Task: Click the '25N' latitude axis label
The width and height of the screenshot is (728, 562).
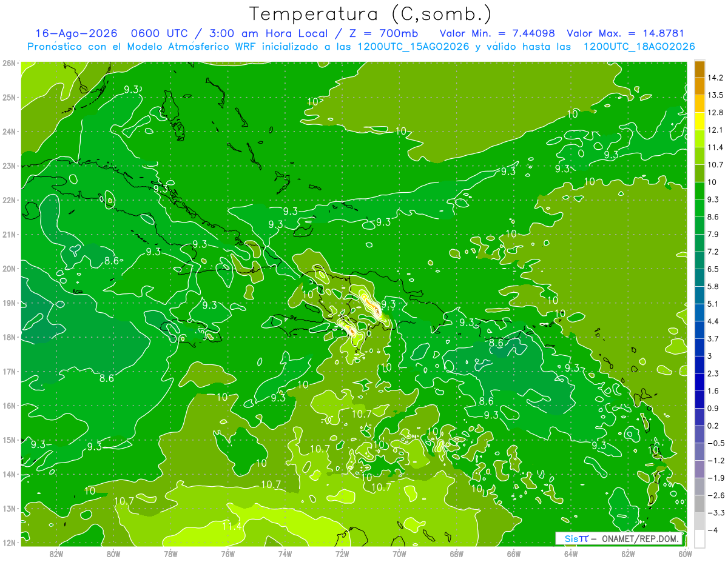Action: [x=9, y=97]
